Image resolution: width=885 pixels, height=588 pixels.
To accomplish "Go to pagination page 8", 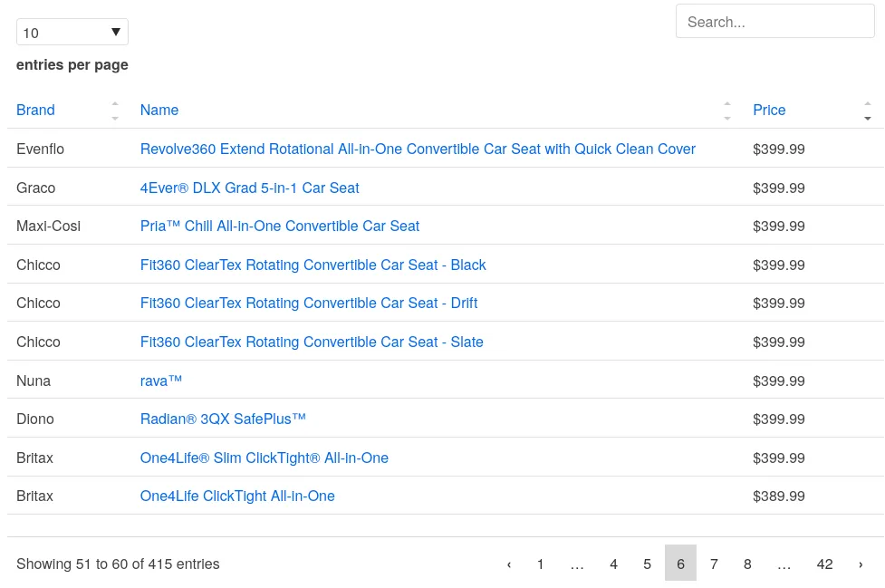I will (x=747, y=564).
